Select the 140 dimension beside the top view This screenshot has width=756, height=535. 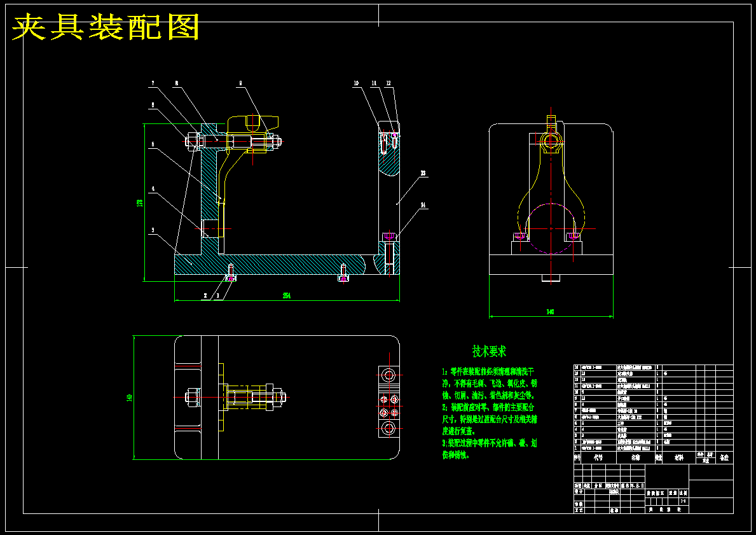pos(128,398)
